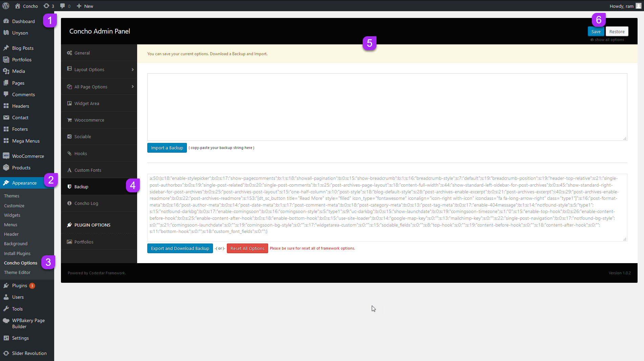Click the Media icon in the sidebar
Screen dimensions: 644x361
click(x=6, y=71)
